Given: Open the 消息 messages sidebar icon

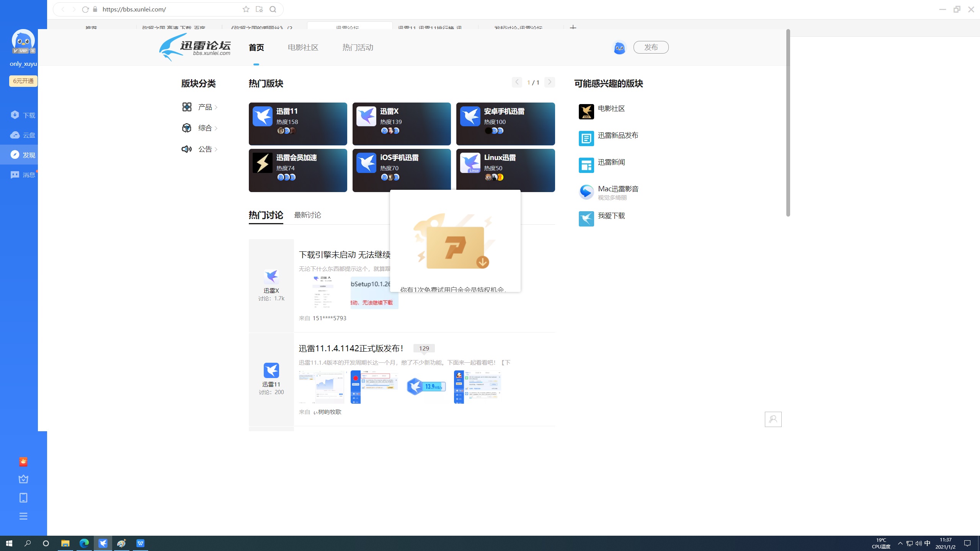Looking at the screenshot, I should 15,175.
